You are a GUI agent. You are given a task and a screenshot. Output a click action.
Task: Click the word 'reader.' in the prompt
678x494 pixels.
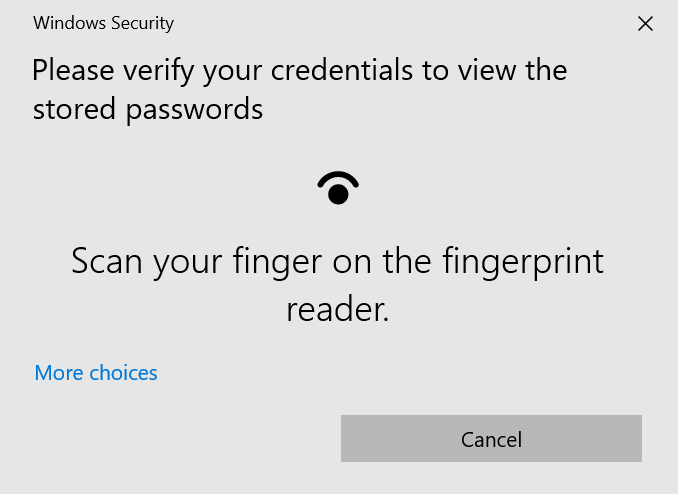[x=337, y=310]
